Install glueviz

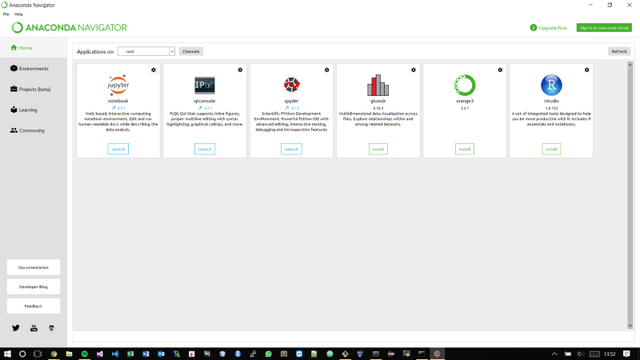378,149
